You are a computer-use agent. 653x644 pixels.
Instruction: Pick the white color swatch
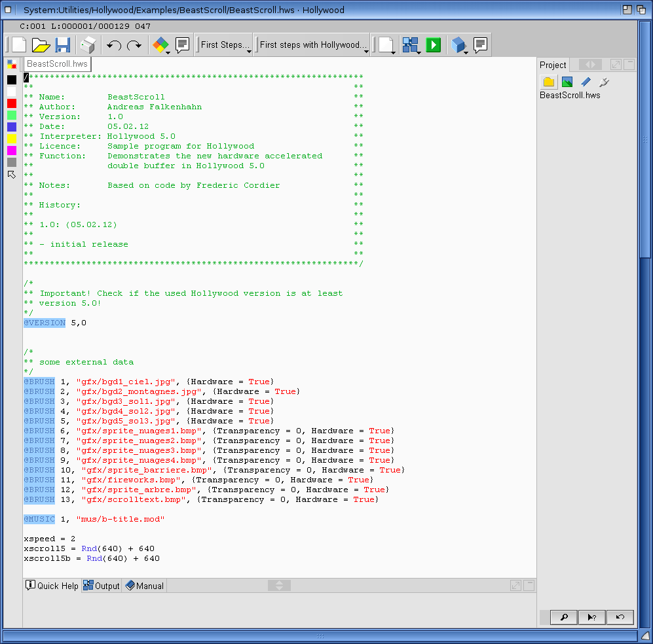[12, 92]
